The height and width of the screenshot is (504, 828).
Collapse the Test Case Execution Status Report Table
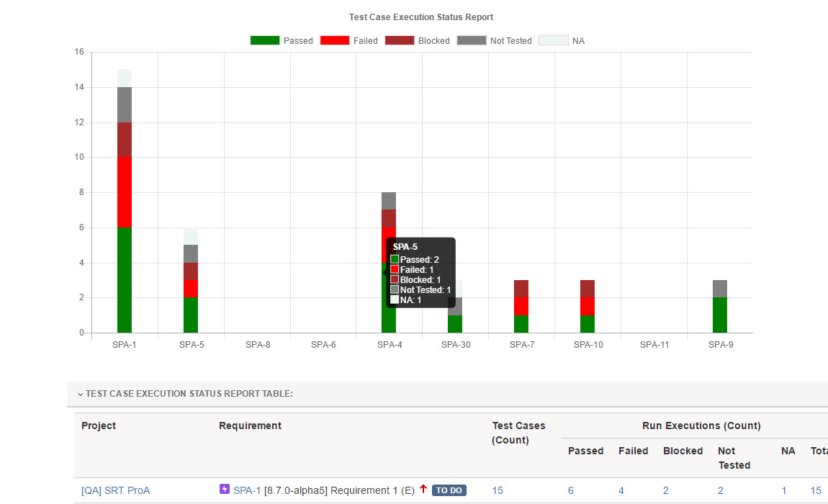pos(80,394)
